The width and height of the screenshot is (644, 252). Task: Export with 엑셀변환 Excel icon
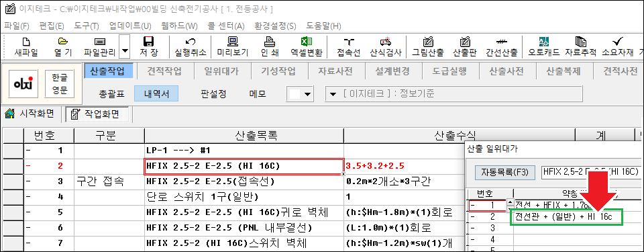(307, 47)
